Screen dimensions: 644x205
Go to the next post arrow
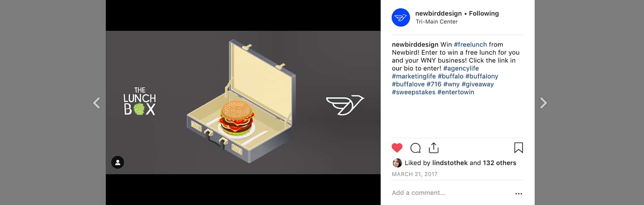click(x=543, y=103)
